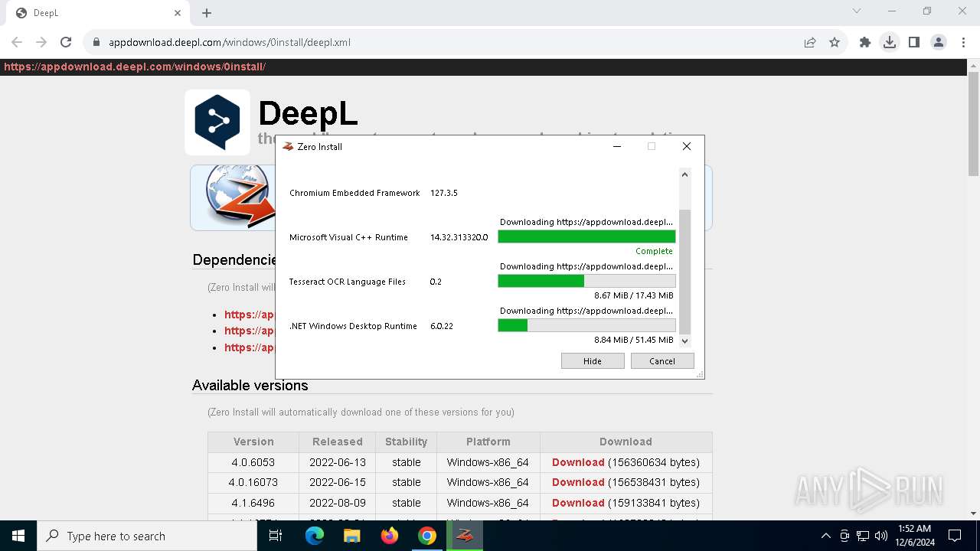
Task: Open File Explorer from the taskbar
Action: coord(352,536)
